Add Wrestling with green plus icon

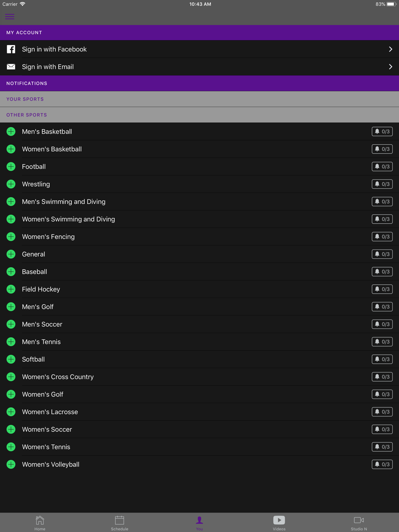(x=11, y=184)
